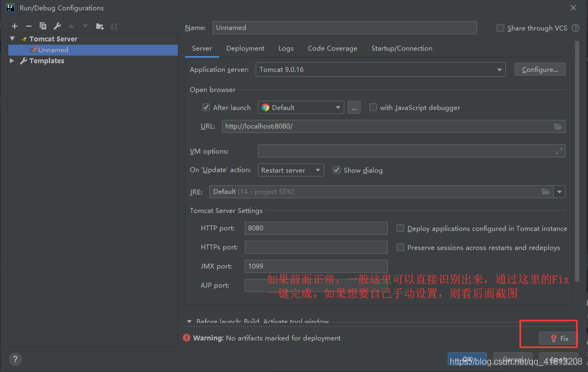
Task: Uncheck the Show dialog checkbox
Action: click(337, 170)
